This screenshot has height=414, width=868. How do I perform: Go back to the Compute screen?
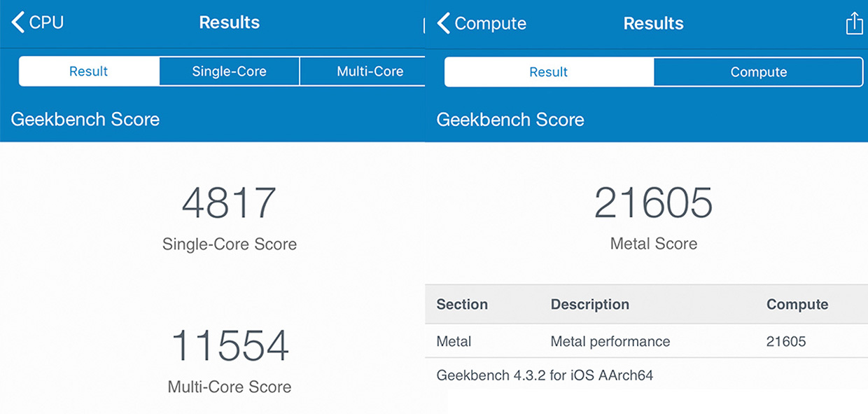pyautogui.click(x=482, y=23)
